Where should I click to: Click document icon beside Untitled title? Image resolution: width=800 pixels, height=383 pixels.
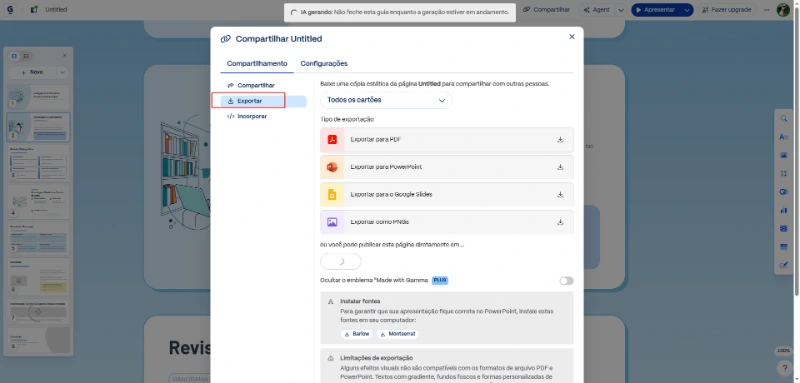point(34,10)
